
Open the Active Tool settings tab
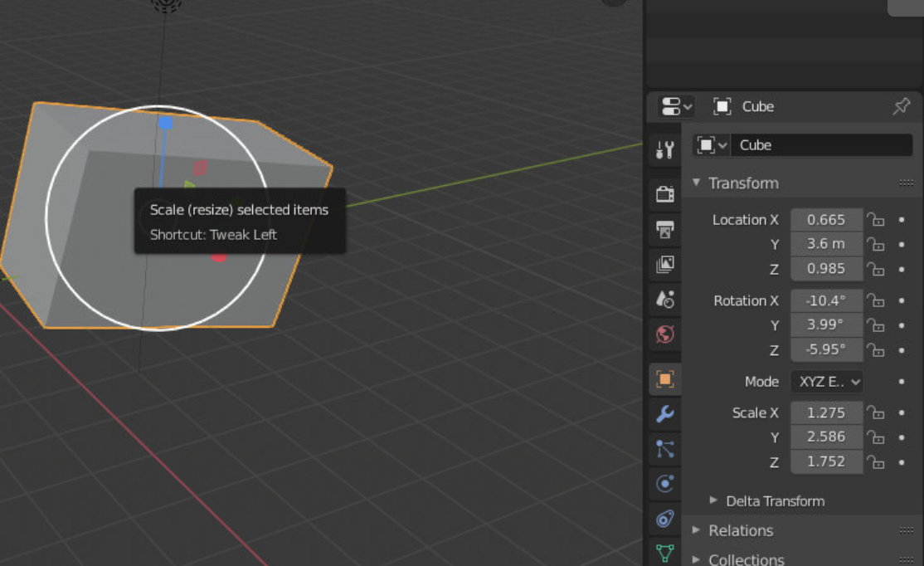(664, 149)
